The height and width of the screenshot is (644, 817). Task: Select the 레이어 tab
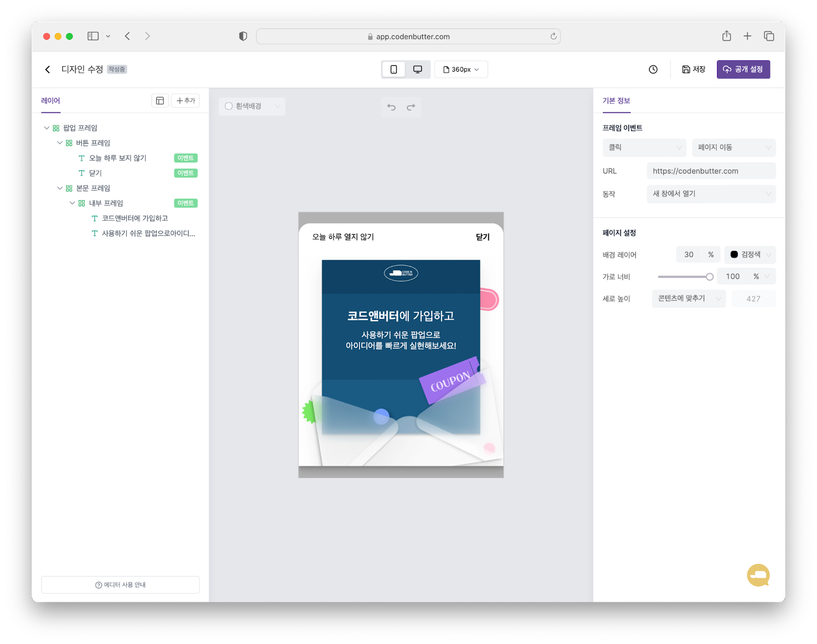tap(51, 101)
